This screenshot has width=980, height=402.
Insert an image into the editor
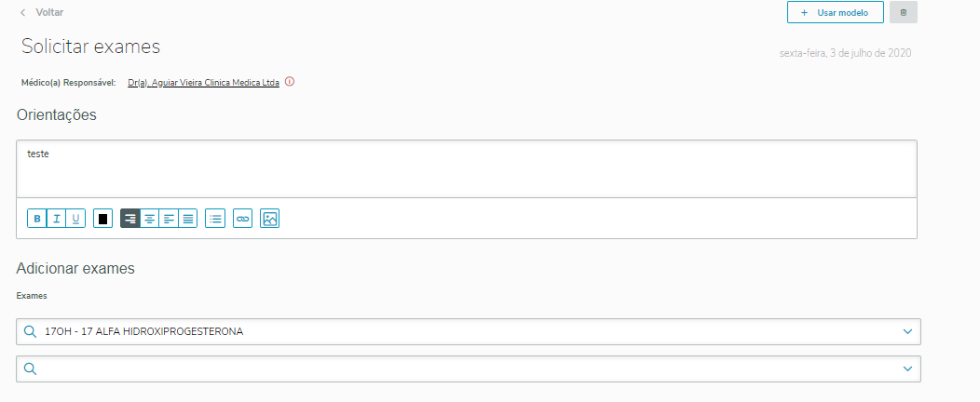point(270,219)
